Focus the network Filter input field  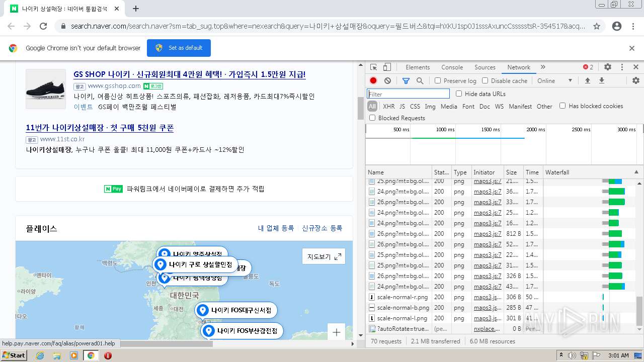coord(408,94)
